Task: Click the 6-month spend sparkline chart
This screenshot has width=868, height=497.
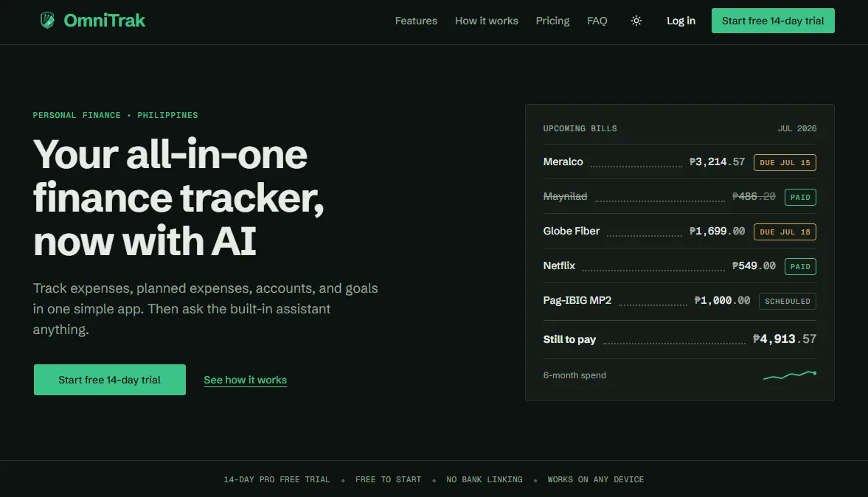Action: click(x=789, y=375)
